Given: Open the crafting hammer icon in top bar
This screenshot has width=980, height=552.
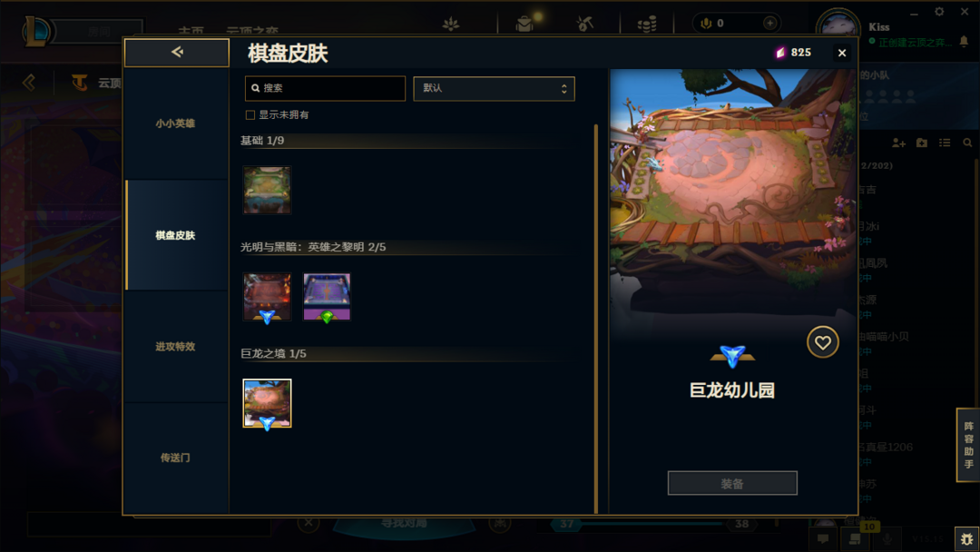Looking at the screenshot, I should pyautogui.click(x=585, y=24).
